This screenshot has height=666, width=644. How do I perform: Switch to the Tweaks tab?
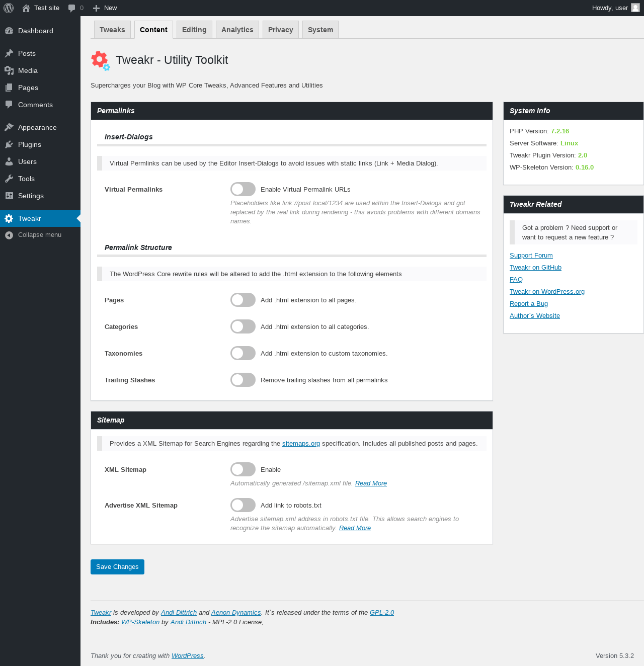point(112,30)
